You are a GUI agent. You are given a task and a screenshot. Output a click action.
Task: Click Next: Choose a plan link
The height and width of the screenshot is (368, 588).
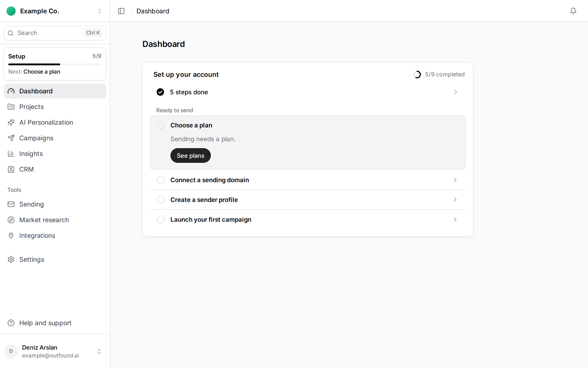pyautogui.click(x=34, y=72)
